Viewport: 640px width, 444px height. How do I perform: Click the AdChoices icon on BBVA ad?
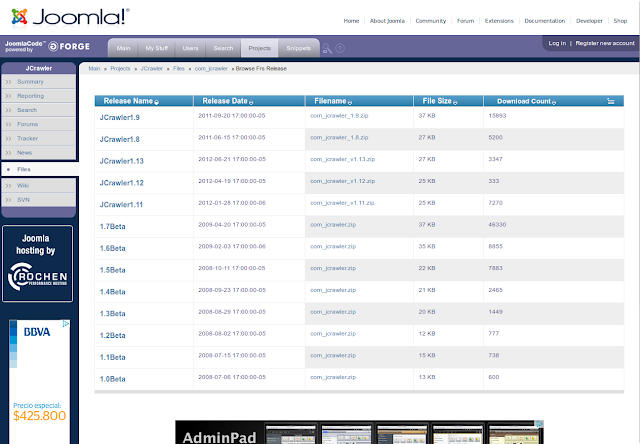[x=66, y=324]
